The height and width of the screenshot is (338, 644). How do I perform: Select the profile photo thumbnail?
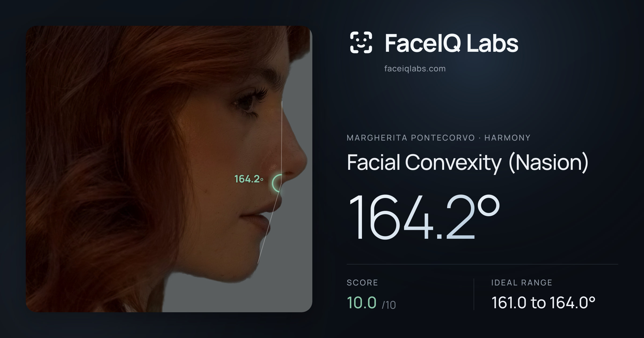tap(169, 169)
